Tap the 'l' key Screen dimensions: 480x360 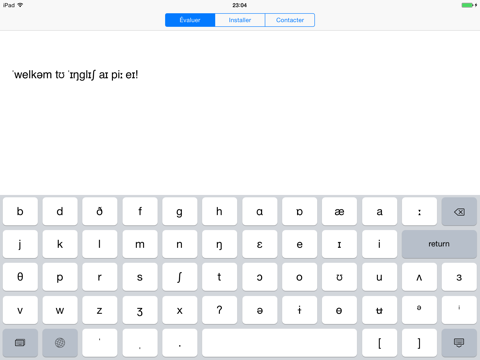coord(100,244)
